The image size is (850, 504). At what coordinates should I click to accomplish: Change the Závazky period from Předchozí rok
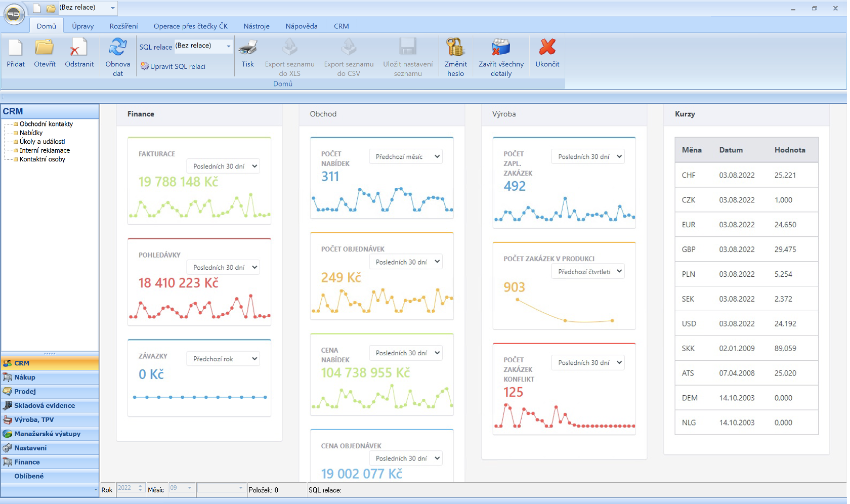223,359
